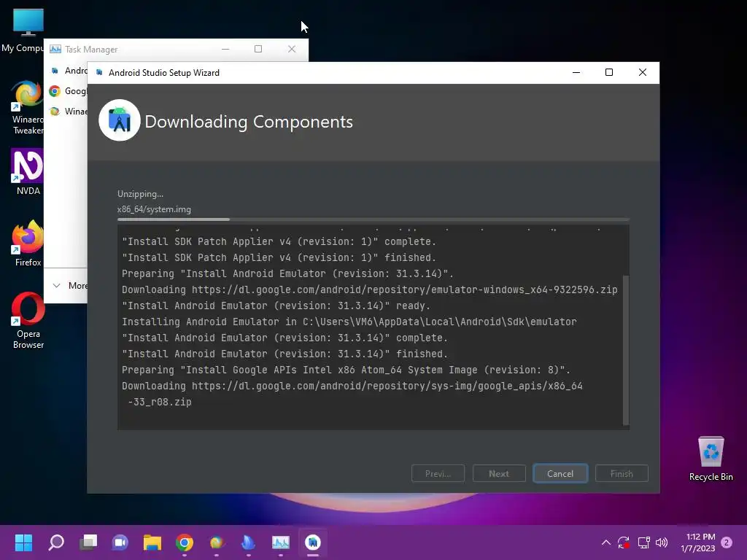Click the 'Unzipping...' status label
The image size is (747, 560).
[x=140, y=194]
